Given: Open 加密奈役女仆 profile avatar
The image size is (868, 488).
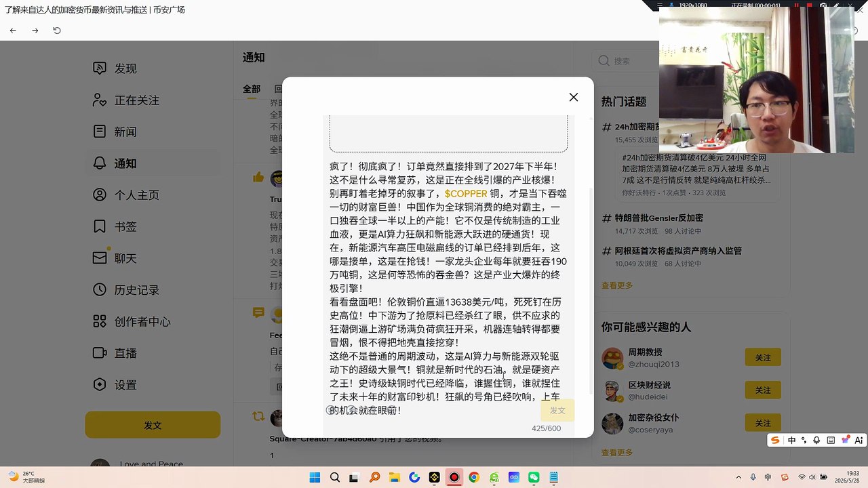Looking at the screenshot, I should click(612, 424).
